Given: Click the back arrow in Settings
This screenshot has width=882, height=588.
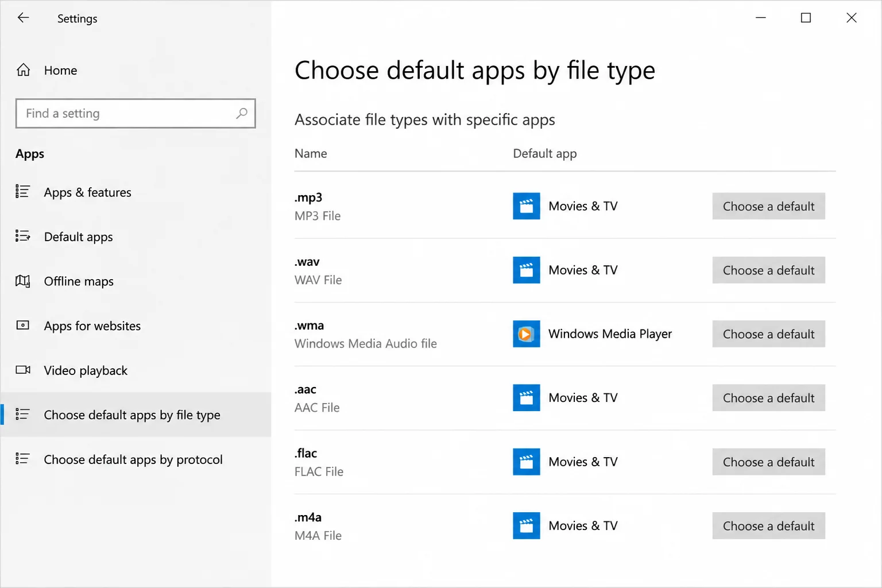Looking at the screenshot, I should [x=23, y=18].
